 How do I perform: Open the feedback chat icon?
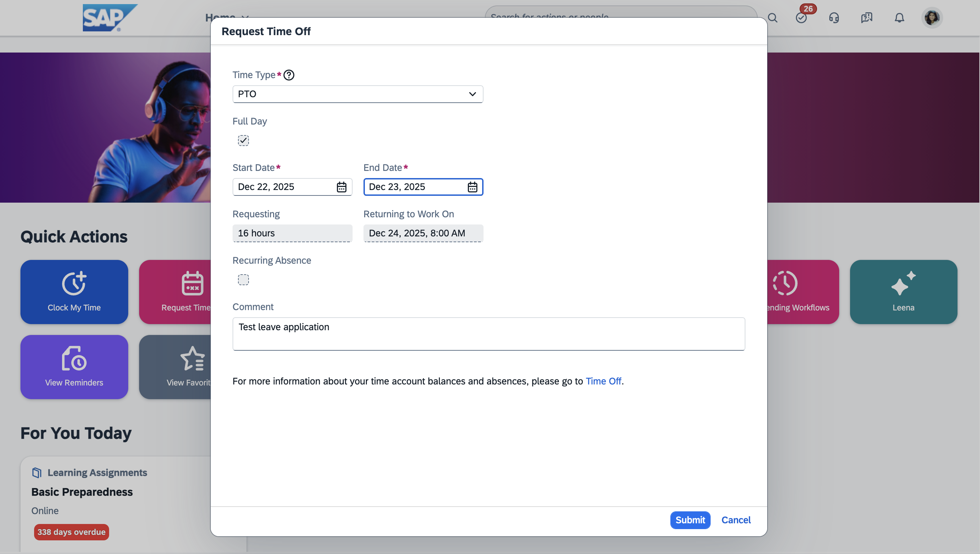pyautogui.click(x=866, y=17)
